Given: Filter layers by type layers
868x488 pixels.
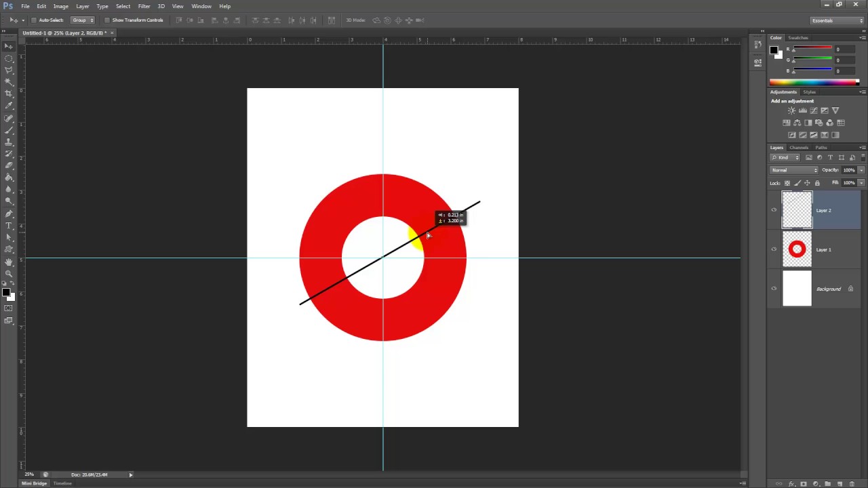Looking at the screenshot, I should pyautogui.click(x=830, y=157).
